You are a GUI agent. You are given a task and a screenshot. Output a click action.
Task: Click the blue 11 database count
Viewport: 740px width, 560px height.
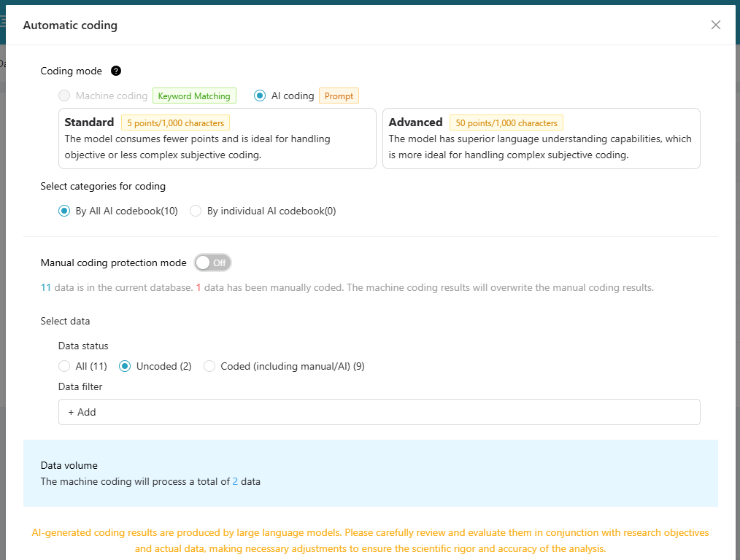46,287
